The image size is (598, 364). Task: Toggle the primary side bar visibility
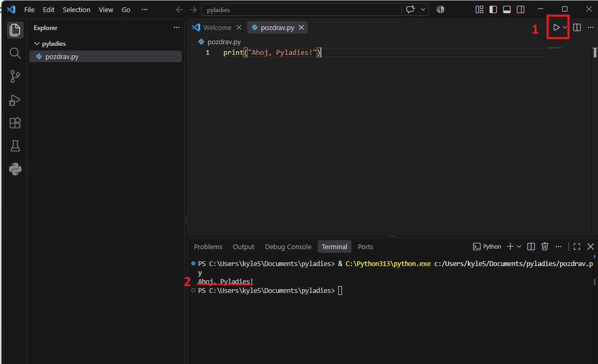click(x=493, y=9)
